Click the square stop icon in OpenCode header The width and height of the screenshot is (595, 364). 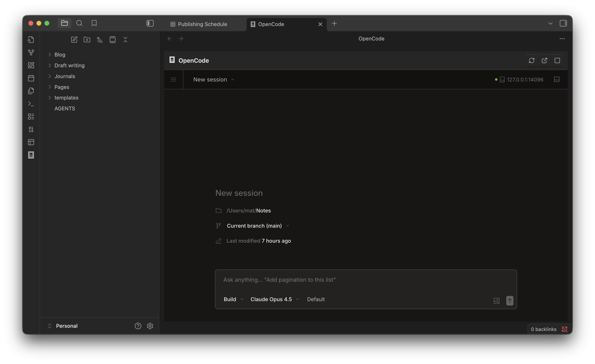(x=557, y=60)
